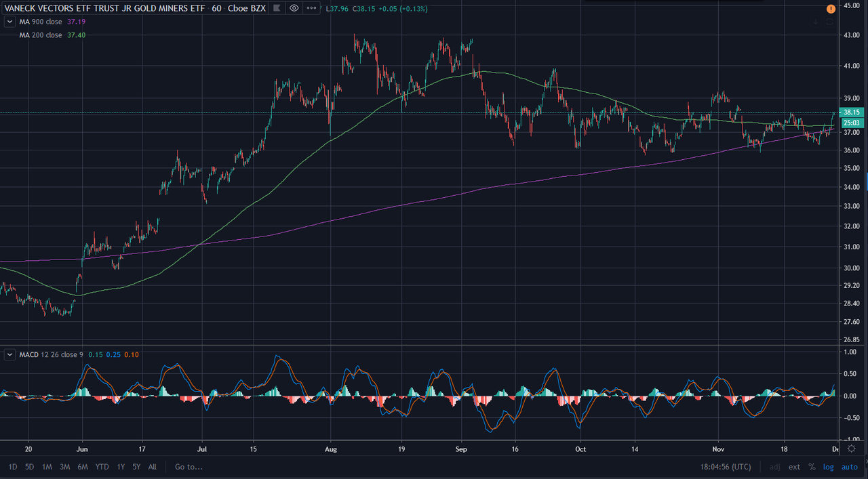The height and width of the screenshot is (479, 868).
Task: Click the 25:03 countdown label on price axis
Action: tap(850, 123)
